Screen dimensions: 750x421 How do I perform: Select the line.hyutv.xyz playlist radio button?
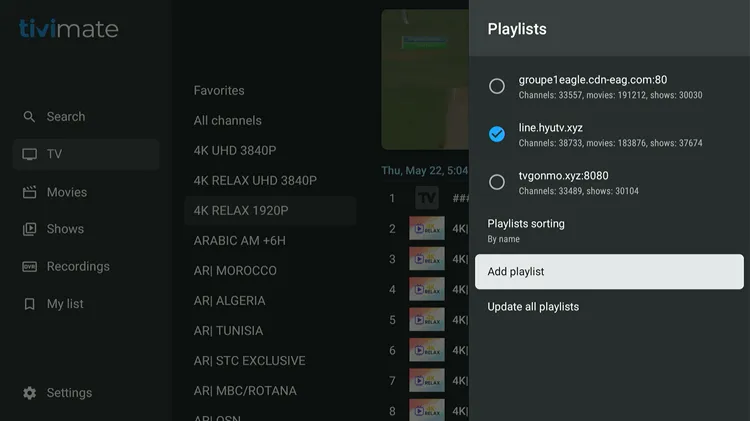pos(496,134)
